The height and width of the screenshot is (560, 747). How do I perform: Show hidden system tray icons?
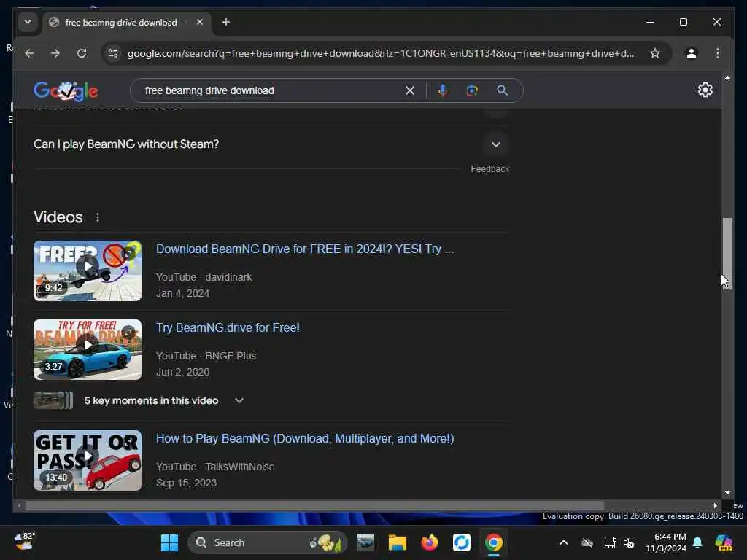pyautogui.click(x=564, y=542)
